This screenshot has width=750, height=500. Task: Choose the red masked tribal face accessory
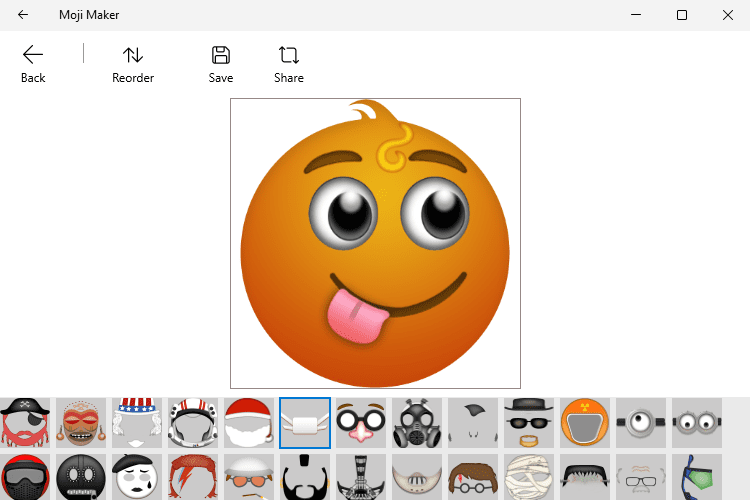pos(81,423)
